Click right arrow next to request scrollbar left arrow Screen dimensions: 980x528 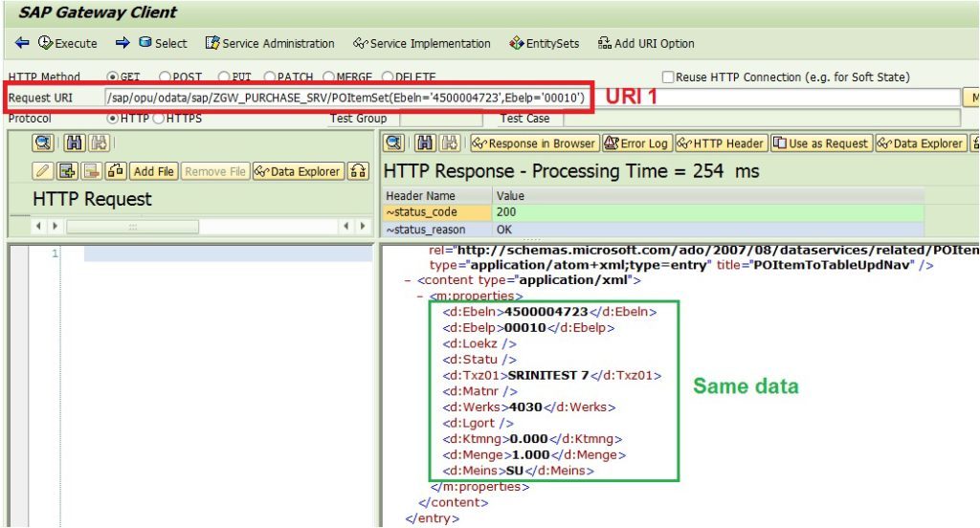tap(55, 226)
